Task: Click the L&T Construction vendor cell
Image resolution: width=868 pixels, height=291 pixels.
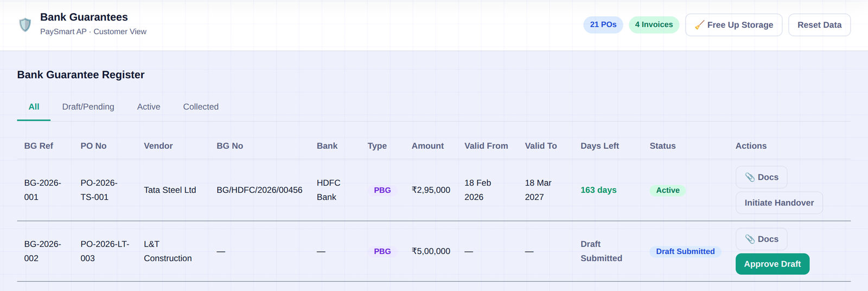Action: point(168,251)
